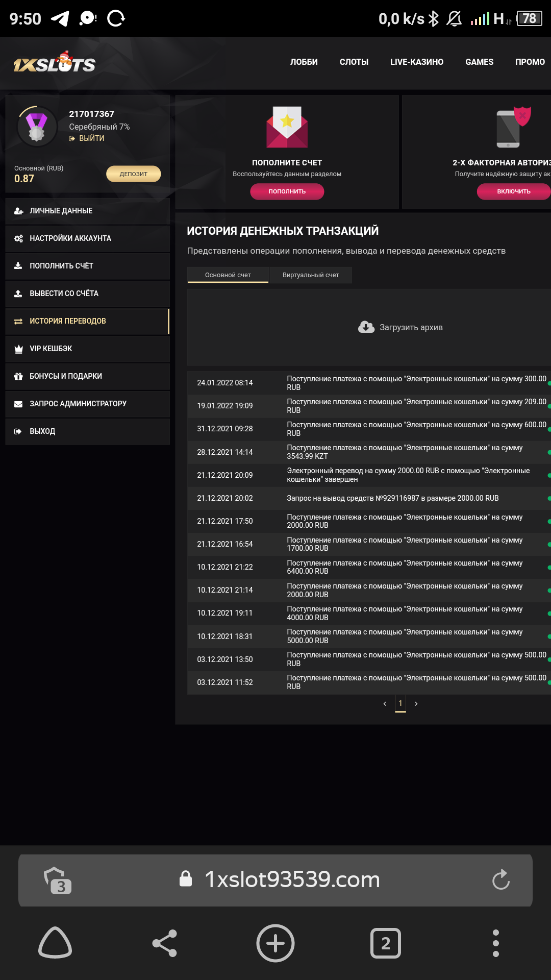551x980 pixels.
Task: Tap the browser share icon
Action: coord(165,943)
